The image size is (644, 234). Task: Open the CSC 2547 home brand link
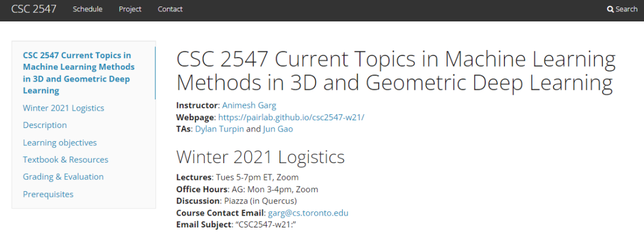33,9
